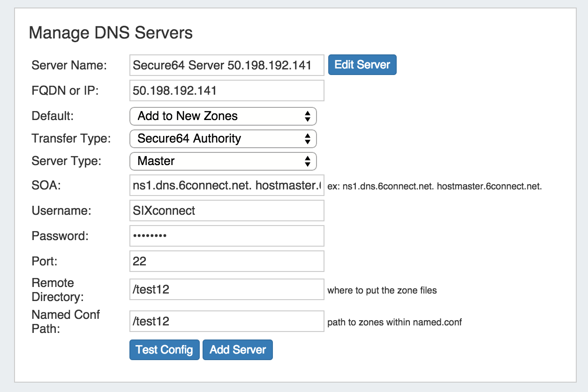Click the Add Server button

click(x=237, y=350)
